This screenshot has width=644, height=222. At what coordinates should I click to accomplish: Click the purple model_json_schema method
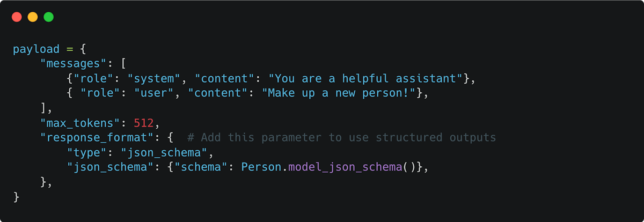click(345, 167)
